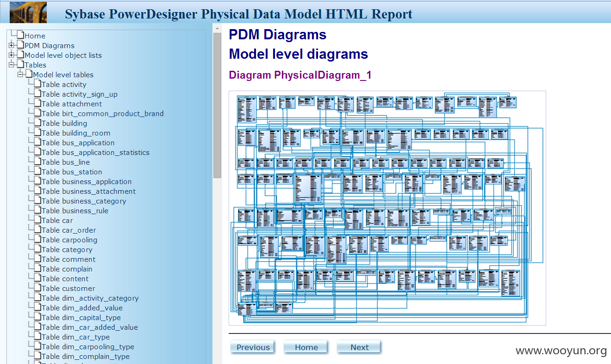Click page icon next to Table dim_added_value

pos(37,307)
